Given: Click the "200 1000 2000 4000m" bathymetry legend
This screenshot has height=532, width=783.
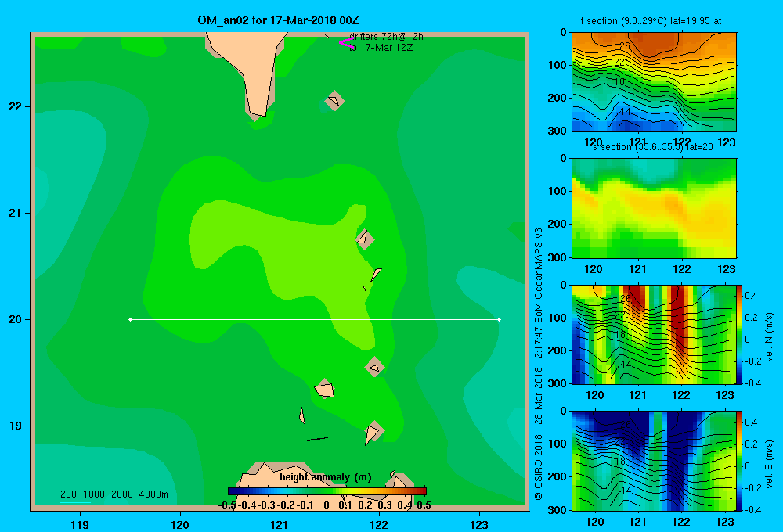Looking at the screenshot, I should pyautogui.click(x=114, y=494).
